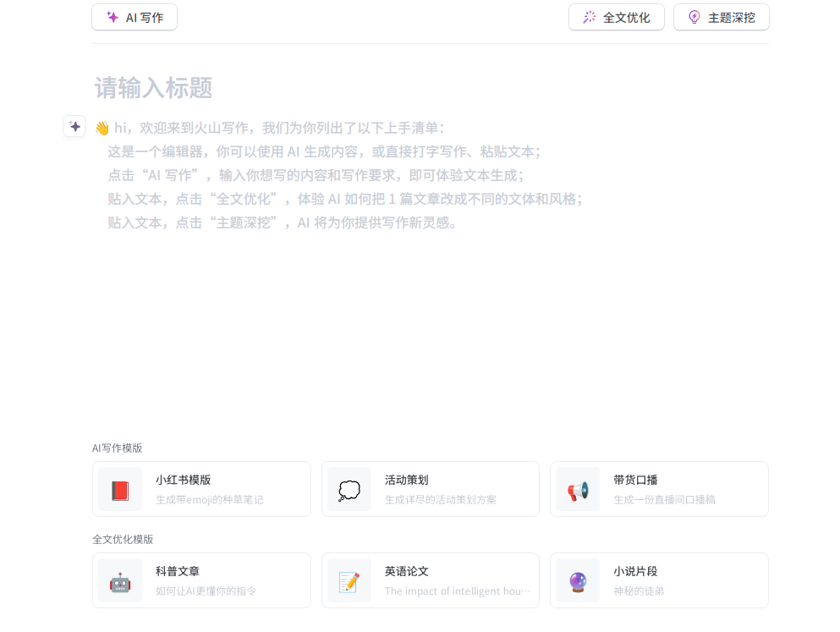This screenshot has height=632, width=840.
Task: Click the sparkle icon in 全文优化 button
Action: coord(590,16)
